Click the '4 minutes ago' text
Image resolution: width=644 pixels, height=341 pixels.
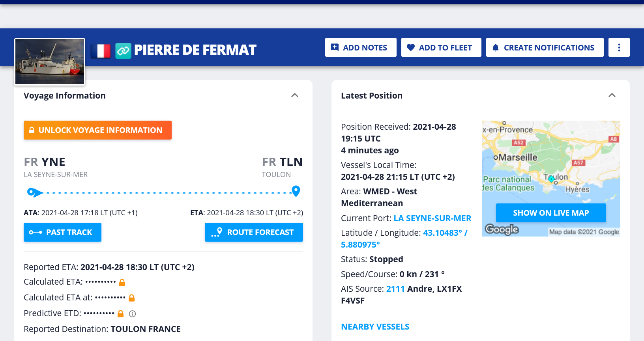[370, 150]
